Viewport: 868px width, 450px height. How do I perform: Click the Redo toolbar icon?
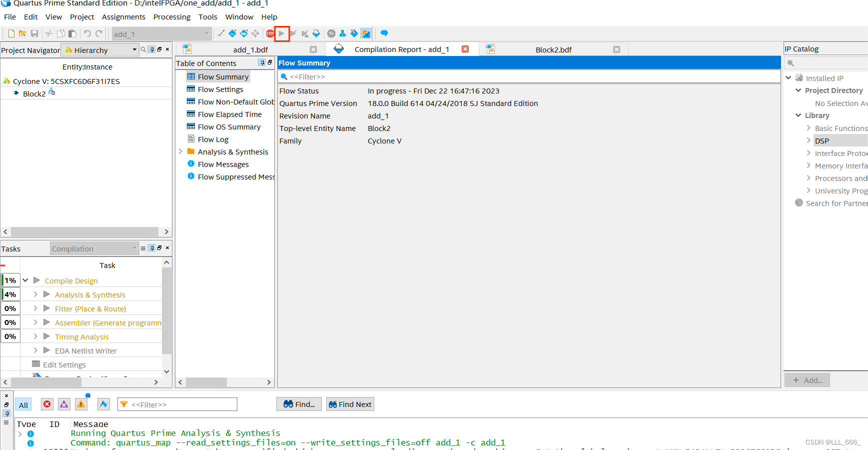(x=99, y=33)
